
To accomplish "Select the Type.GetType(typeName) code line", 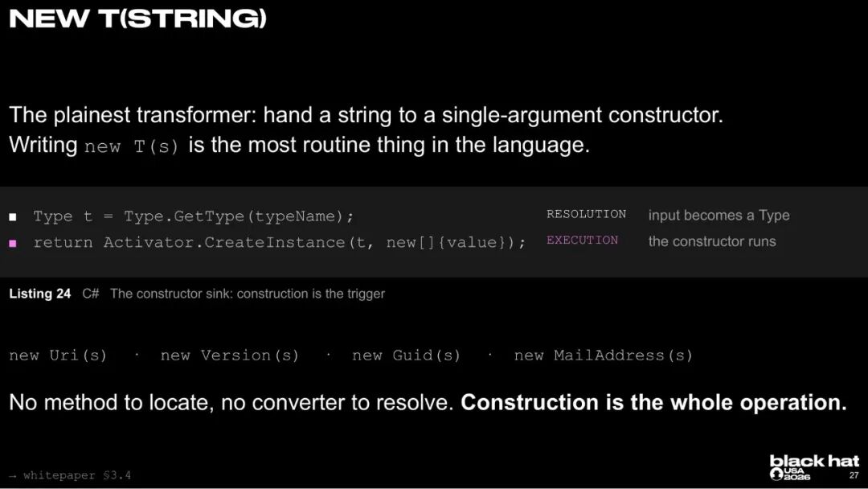I will click(x=193, y=216).
